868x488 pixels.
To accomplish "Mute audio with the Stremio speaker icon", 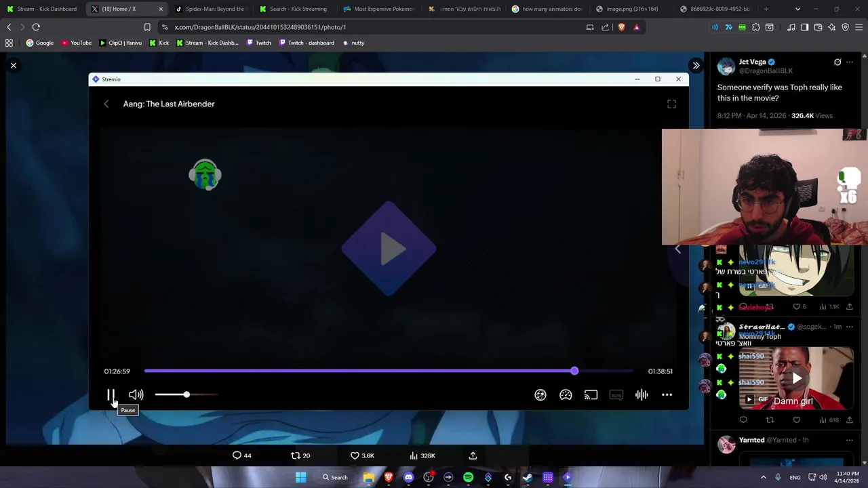I will pyautogui.click(x=136, y=394).
